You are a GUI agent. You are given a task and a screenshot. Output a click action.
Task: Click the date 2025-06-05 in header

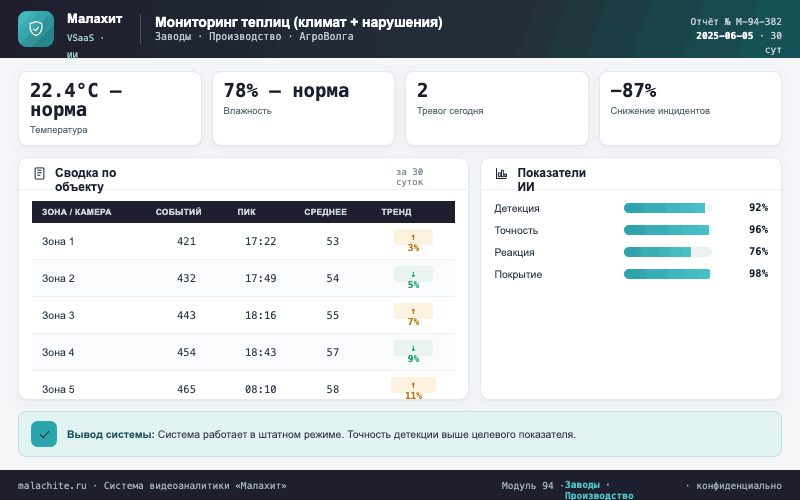[724, 36]
